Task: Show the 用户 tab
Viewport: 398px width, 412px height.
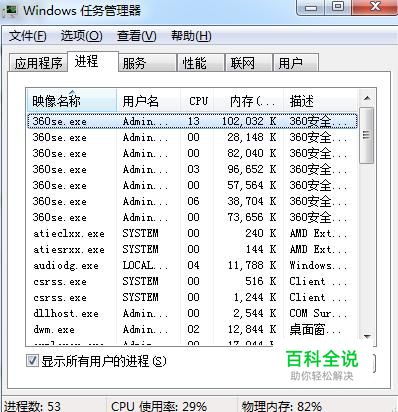Action: (x=296, y=63)
